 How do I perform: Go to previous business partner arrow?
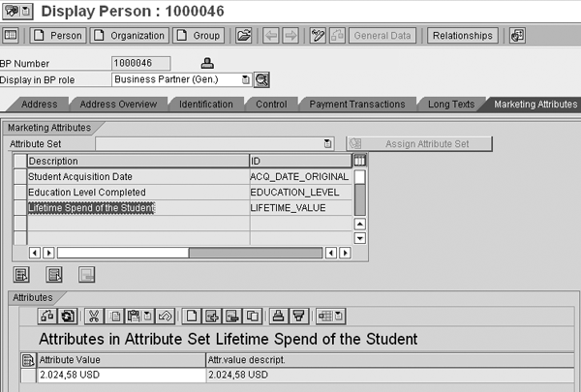coord(271,36)
